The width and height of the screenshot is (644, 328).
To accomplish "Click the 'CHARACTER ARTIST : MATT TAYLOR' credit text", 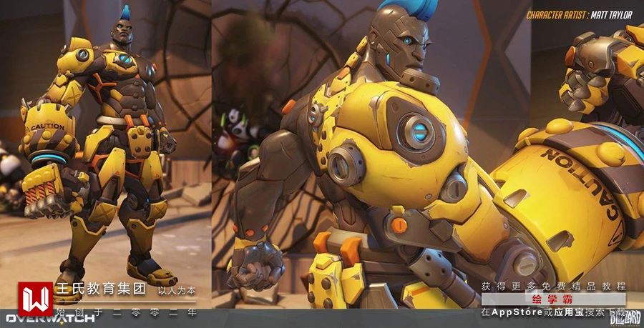I will click(579, 15).
